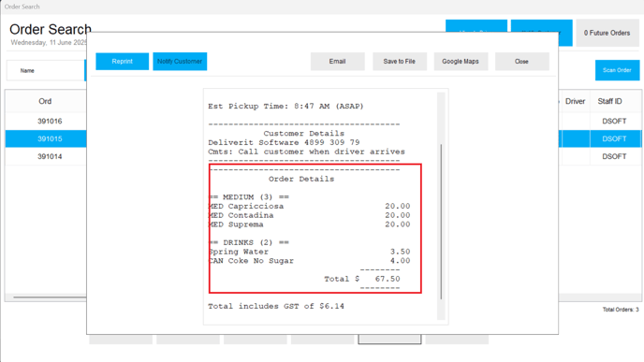
Task: Close the order details dialog
Action: tap(521, 61)
